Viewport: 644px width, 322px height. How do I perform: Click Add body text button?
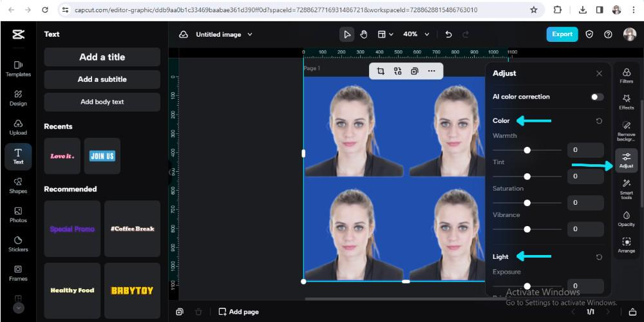(102, 102)
